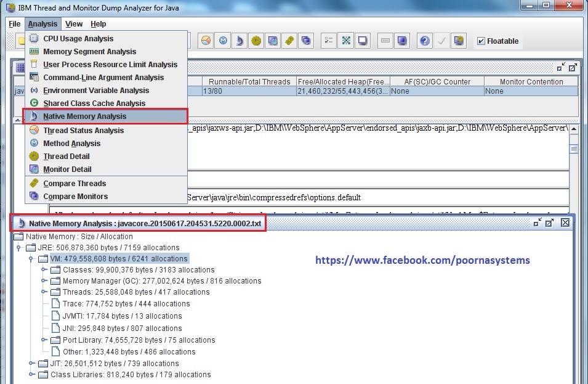Choose Environment Variable Analysis entry
Viewport: 588px width, 384px height.
pos(106,90)
